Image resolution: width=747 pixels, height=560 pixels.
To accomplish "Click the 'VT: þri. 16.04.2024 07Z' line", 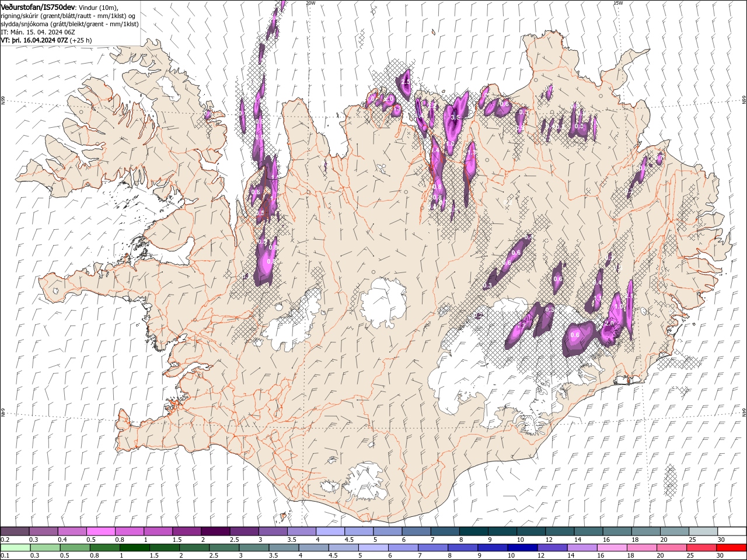I will (34, 40).
